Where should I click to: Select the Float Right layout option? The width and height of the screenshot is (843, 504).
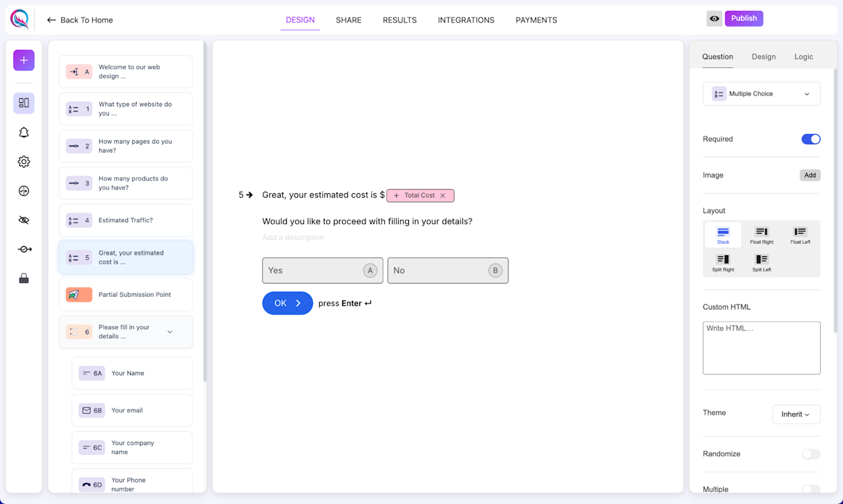tap(761, 235)
